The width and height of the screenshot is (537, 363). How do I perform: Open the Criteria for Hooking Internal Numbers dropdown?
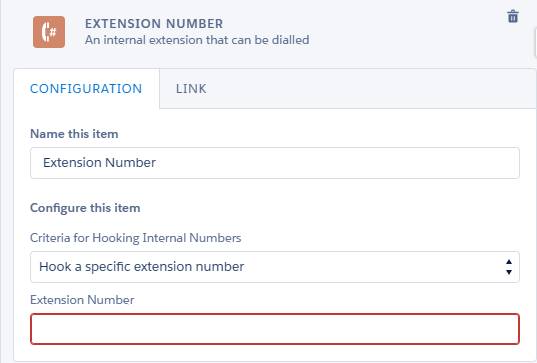(275, 267)
